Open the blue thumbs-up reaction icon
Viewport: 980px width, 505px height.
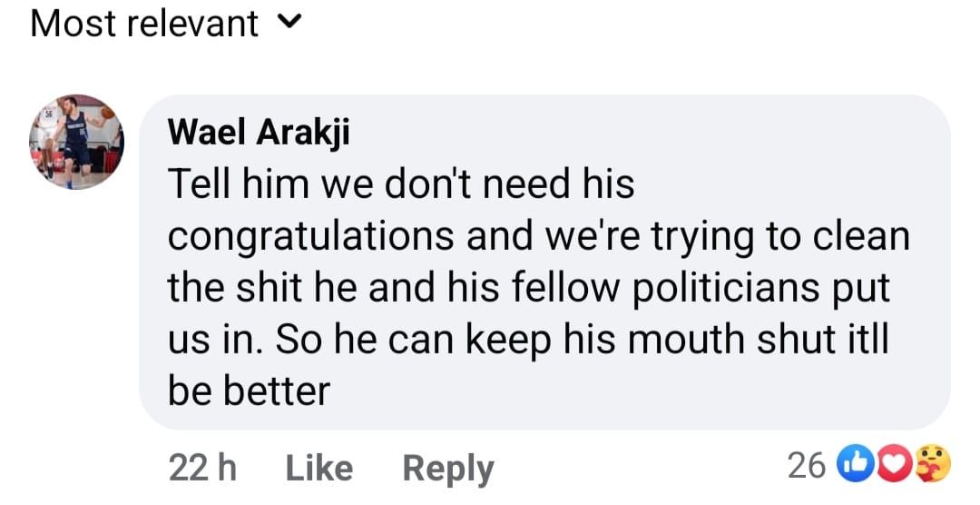(858, 466)
